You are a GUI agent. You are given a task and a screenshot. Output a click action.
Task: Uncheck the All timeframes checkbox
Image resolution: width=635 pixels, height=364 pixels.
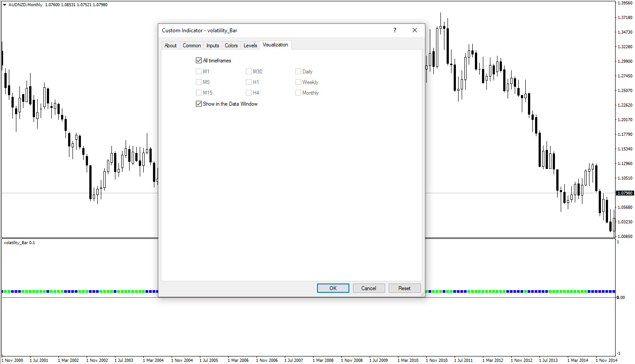(x=199, y=61)
